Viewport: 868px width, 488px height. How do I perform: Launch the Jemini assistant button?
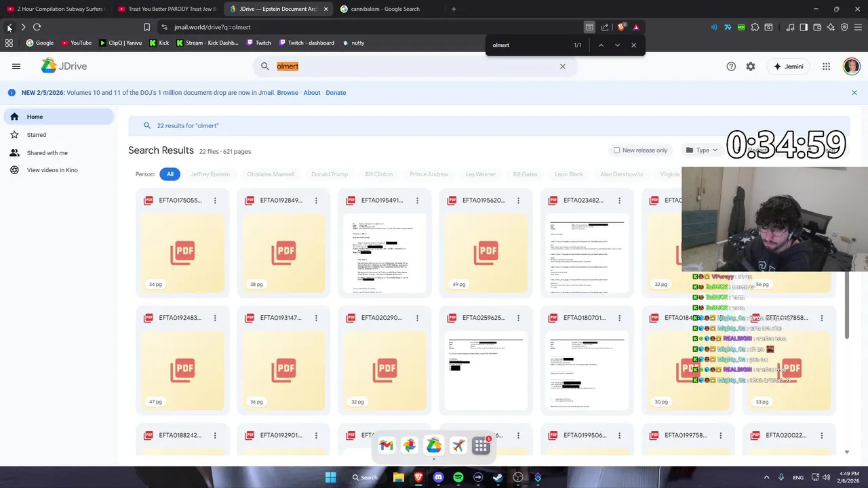point(789,66)
